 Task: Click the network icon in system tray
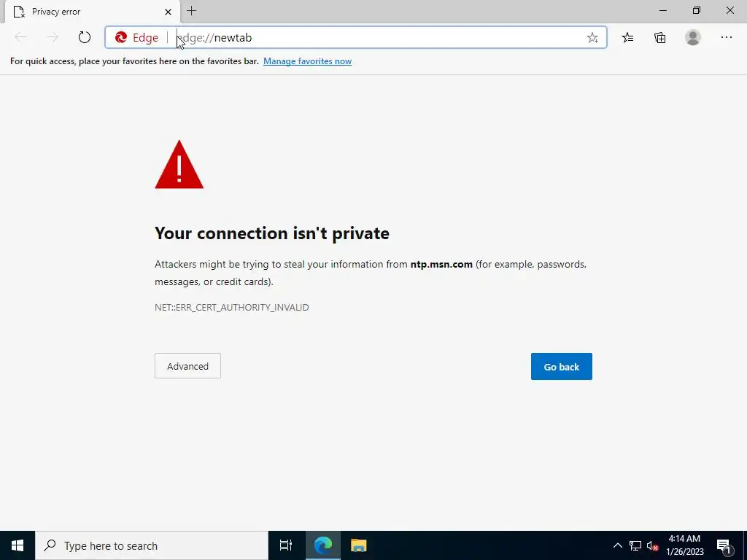point(635,545)
